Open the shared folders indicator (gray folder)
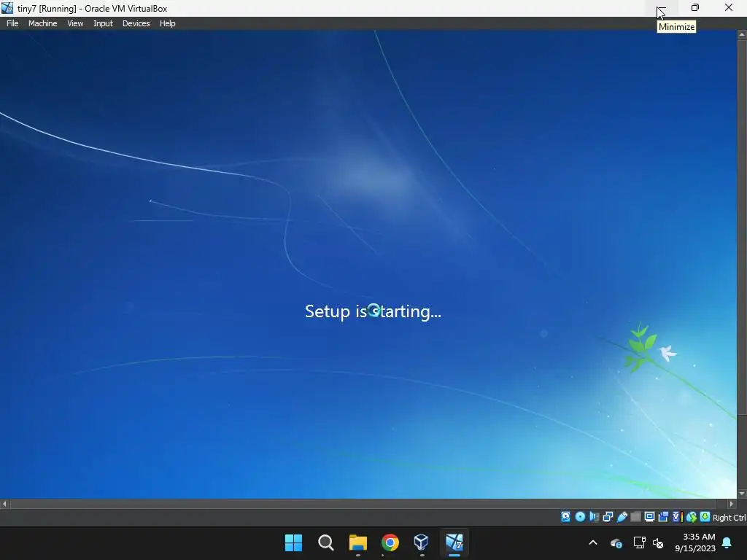Screen dimensions: 747x560 (x=635, y=517)
